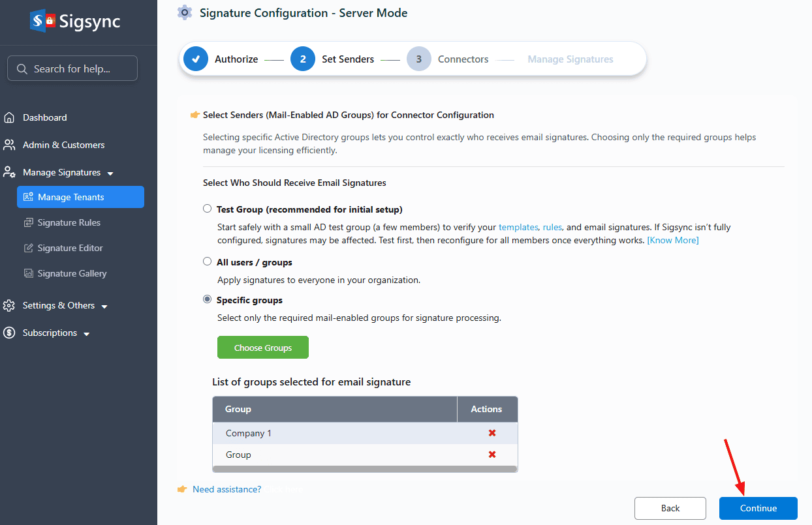Click the Sigsync logo icon
The image size is (812, 525).
pyautogui.click(x=42, y=21)
